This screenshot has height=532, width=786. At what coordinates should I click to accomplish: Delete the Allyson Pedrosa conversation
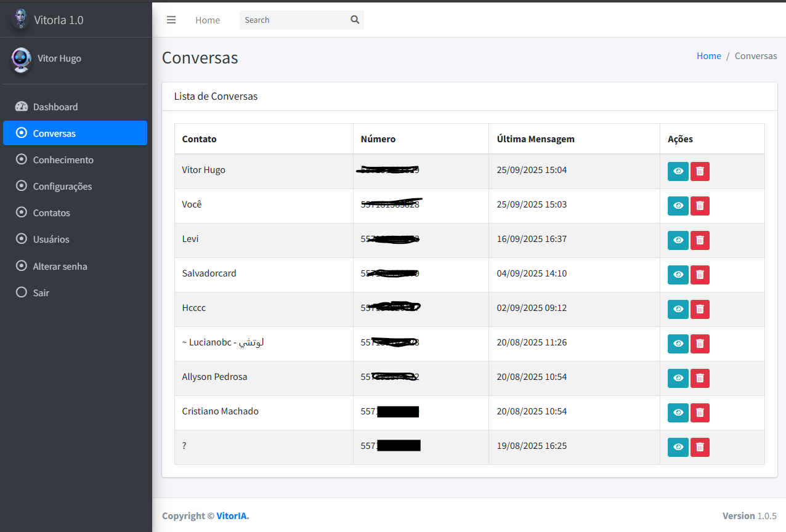pyautogui.click(x=700, y=378)
